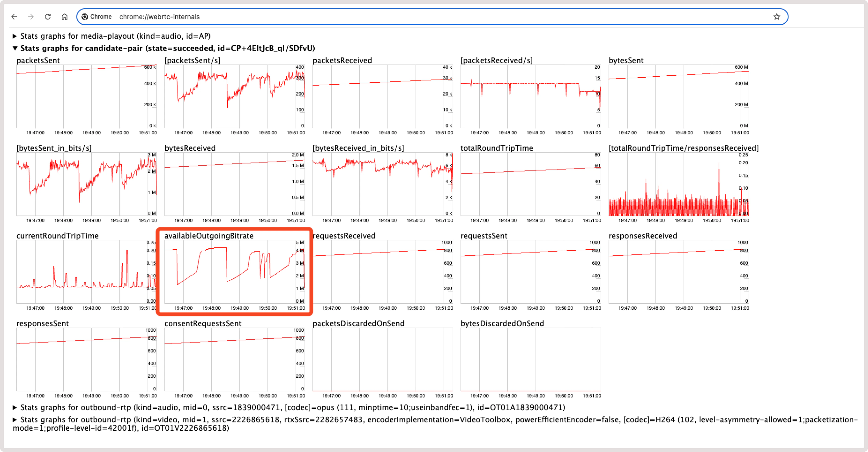The height and width of the screenshot is (452, 868).
Task: Expand Stats graphs for media-playout section
Action: [x=15, y=36]
